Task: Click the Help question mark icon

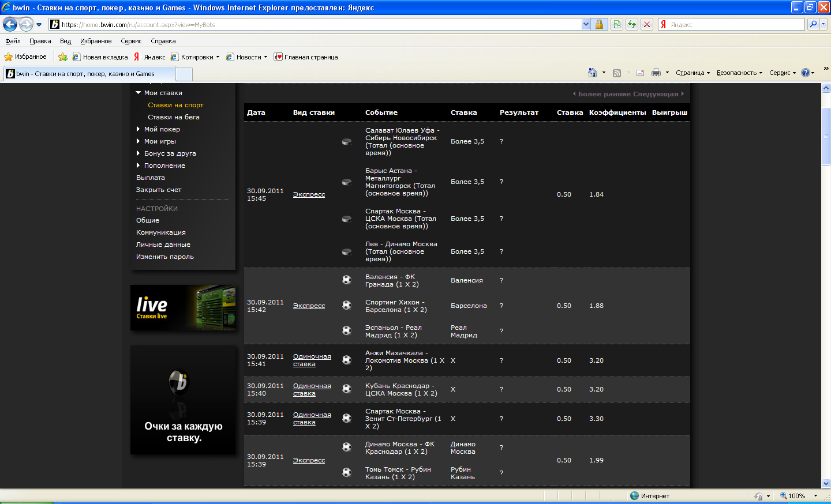Action: [805, 73]
